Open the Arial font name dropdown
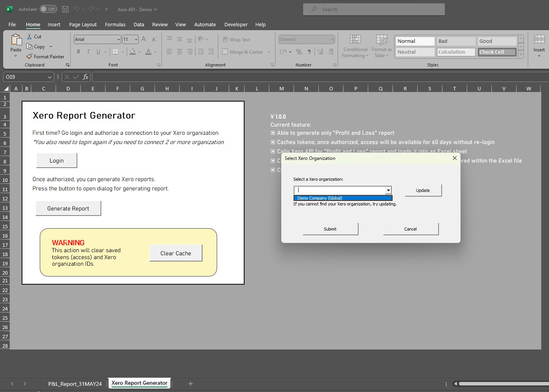 point(119,39)
